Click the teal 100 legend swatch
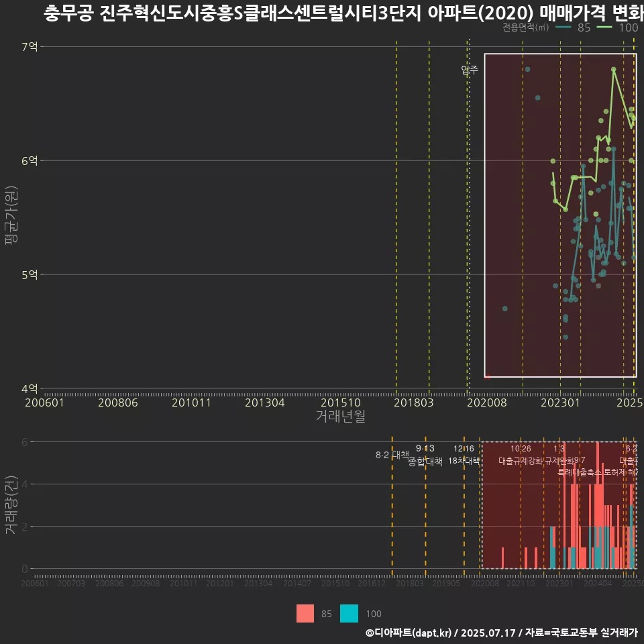The image size is (644, 644). 349,613
